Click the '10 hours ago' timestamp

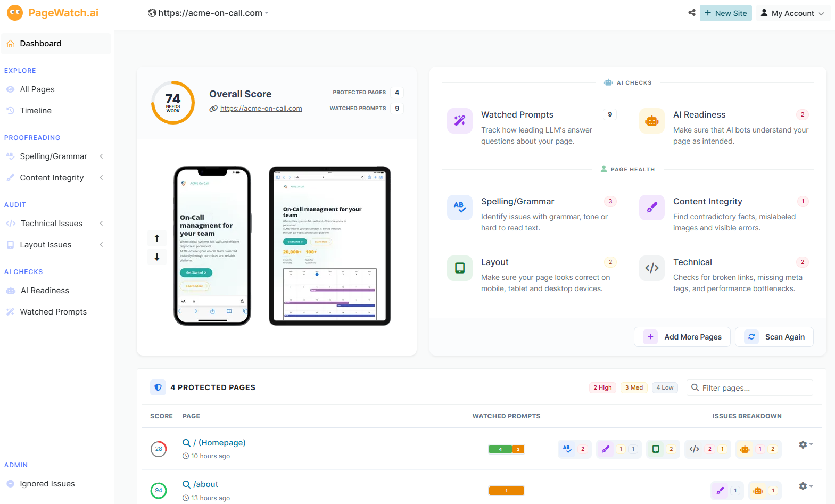click(x=211, y=456)
